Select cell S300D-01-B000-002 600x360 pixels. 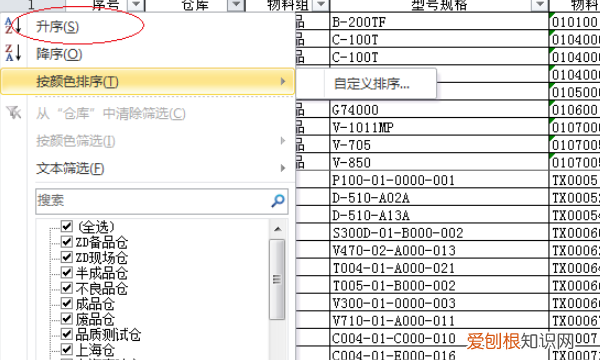439,233
